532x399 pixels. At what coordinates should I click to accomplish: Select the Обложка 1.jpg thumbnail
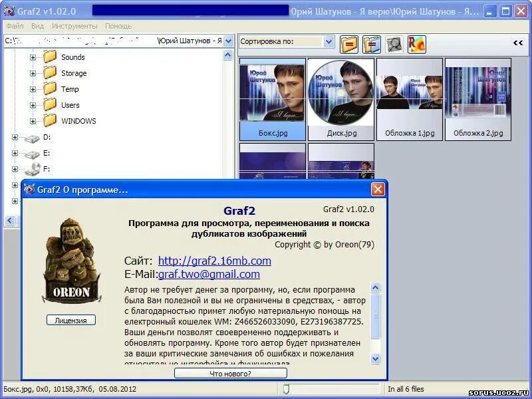pyautogui.click(x=410, y=99)
